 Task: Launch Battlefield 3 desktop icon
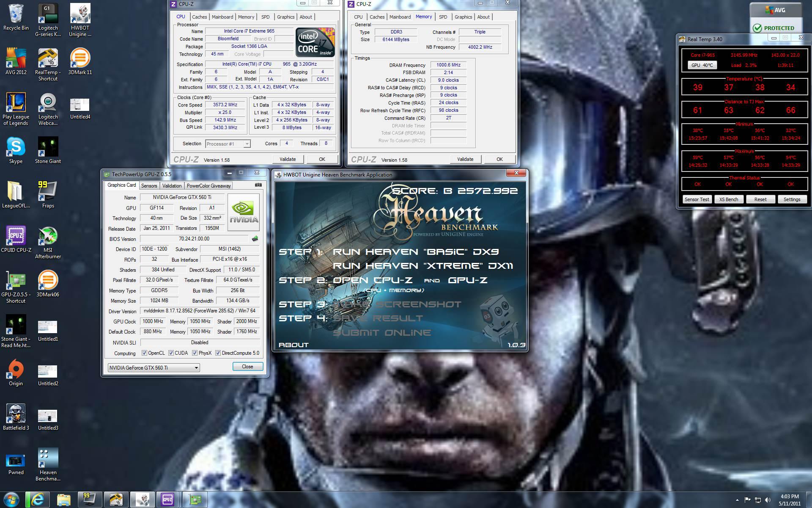pos(16,417)
